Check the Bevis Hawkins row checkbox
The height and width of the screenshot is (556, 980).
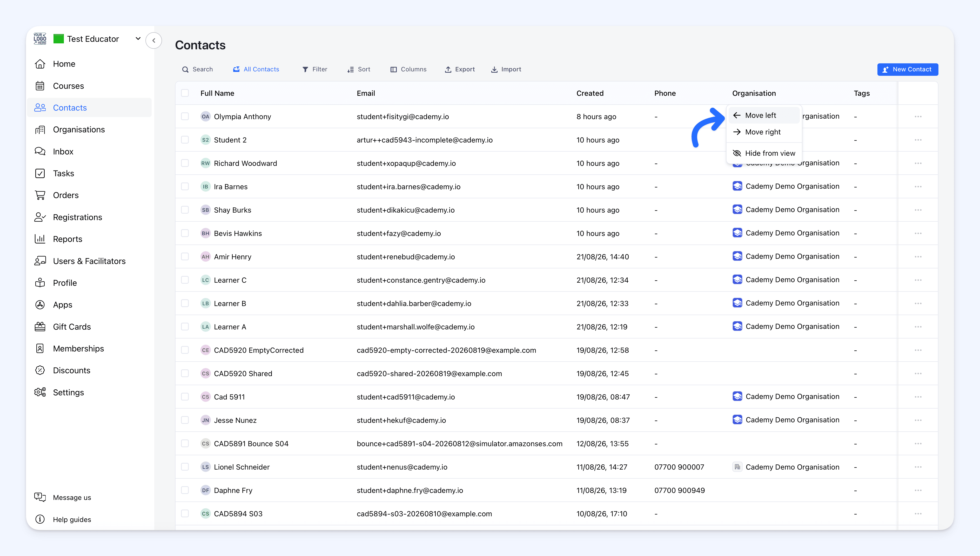coord(185,233)
